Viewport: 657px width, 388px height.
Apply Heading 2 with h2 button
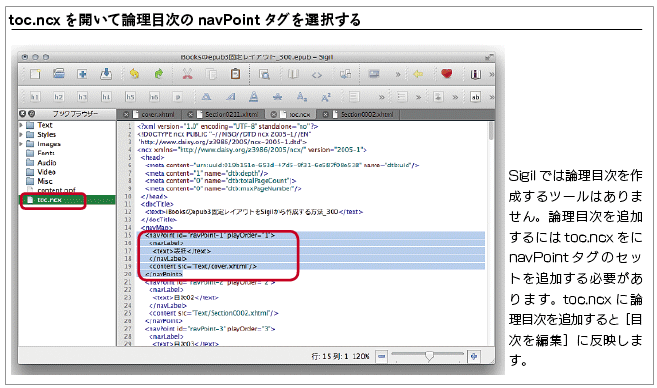point(58,97)
